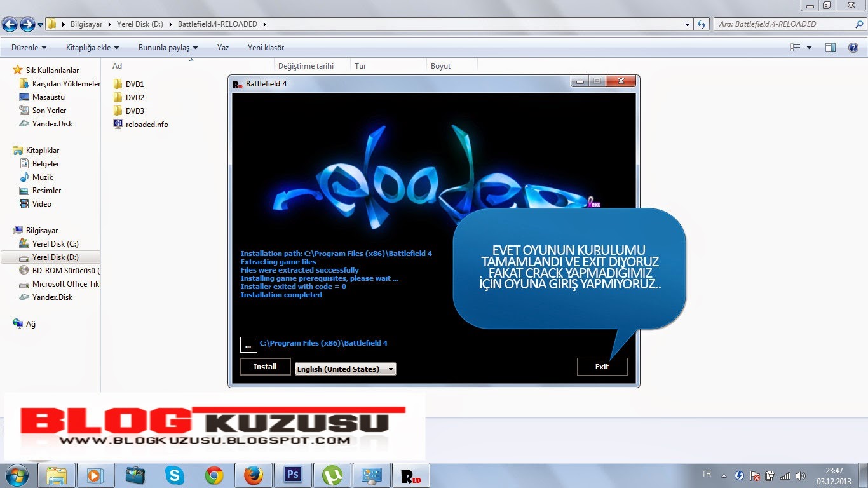Click the Explorer back arrow button
The width and height of the screenshot is (868, 488).
10,24
